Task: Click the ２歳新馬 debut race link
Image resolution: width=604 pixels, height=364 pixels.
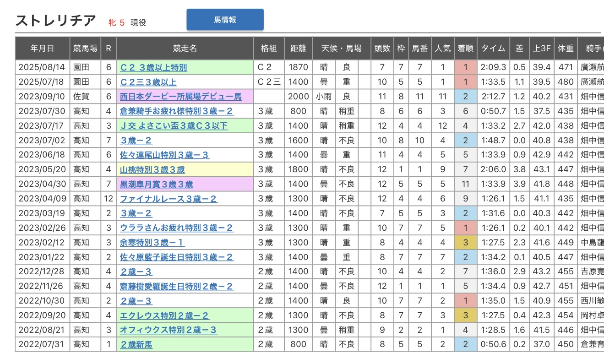Action: point(136,345)
